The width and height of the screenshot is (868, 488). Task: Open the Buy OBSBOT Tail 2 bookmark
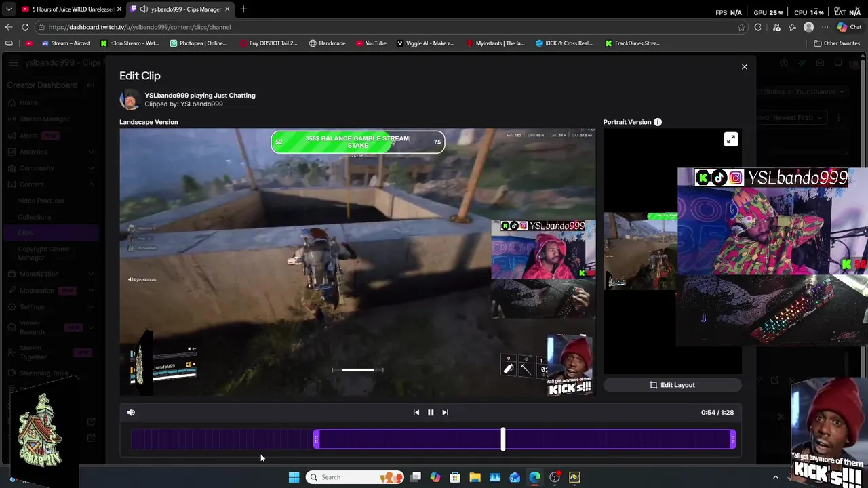coord(269,43)
